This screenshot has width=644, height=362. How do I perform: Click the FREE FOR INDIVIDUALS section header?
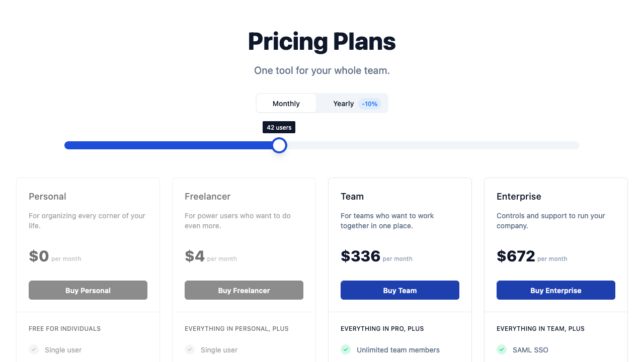pos(64,328)
